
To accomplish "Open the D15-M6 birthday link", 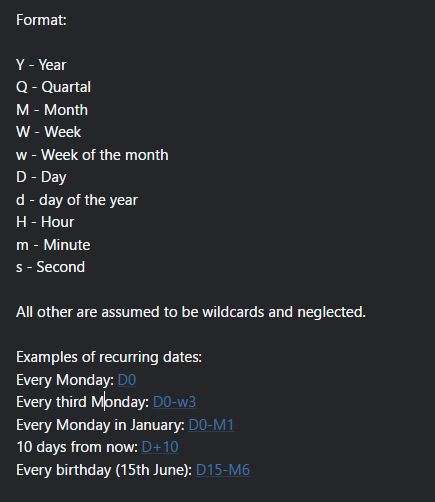I will [223, 470].
